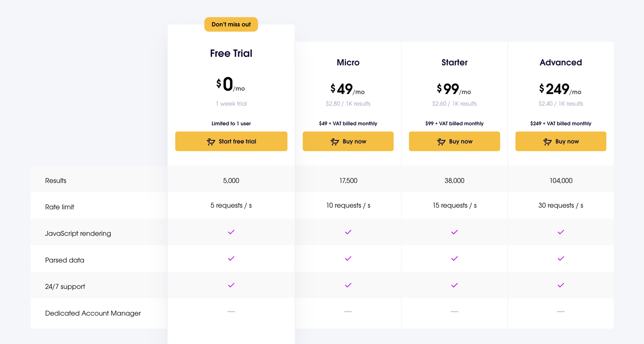The image size is (644, 344).
Task: Click JavaScript rendering checkmark under Advanced plan
Action: (x=561, y=232)
